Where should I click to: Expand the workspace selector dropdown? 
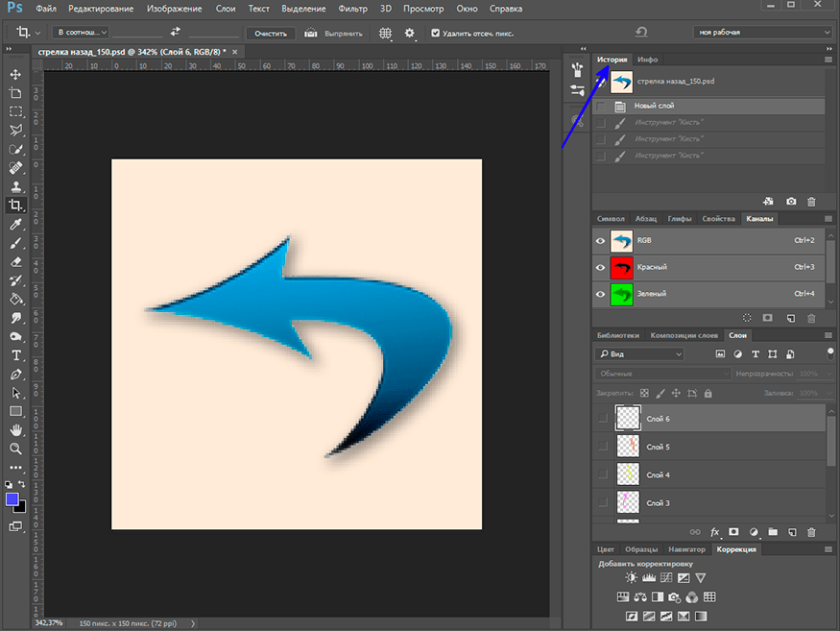coord(761,32)
